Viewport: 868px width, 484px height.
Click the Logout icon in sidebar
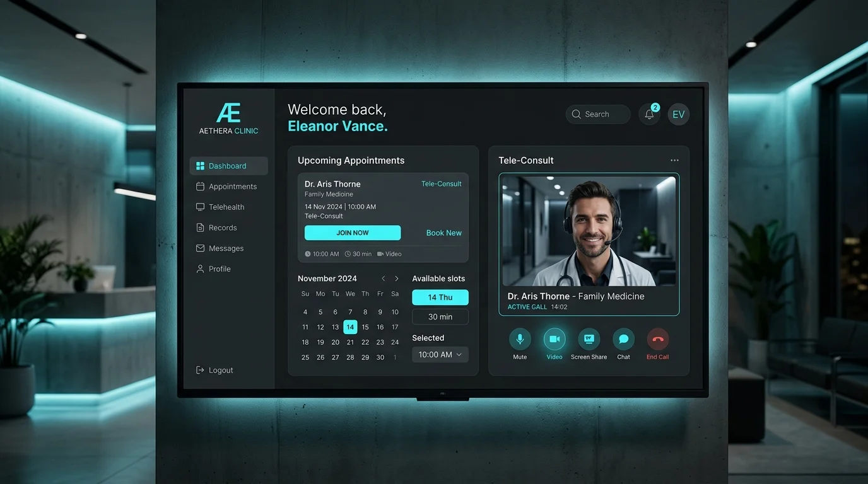click(x=201, y=370)
